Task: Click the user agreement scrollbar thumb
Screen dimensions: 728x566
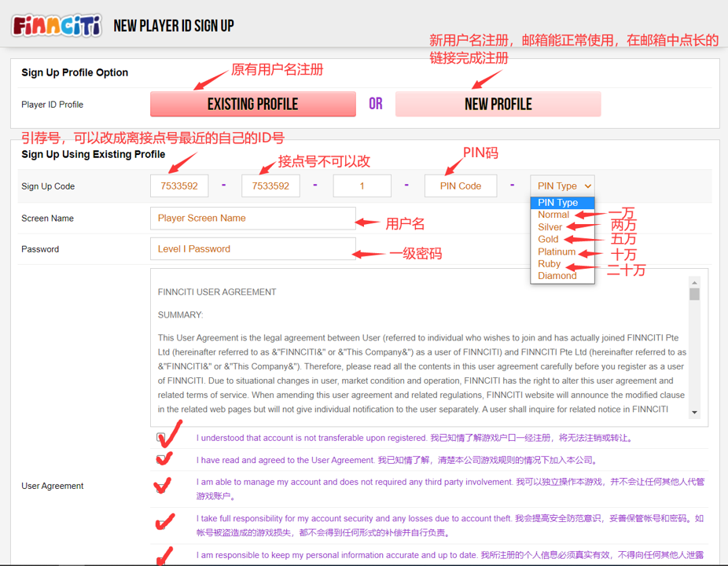Action: point(694,294)
